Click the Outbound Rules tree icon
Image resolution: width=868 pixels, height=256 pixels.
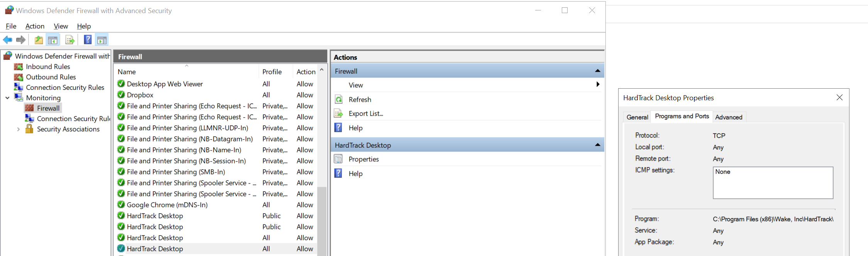tap(18, 77)
